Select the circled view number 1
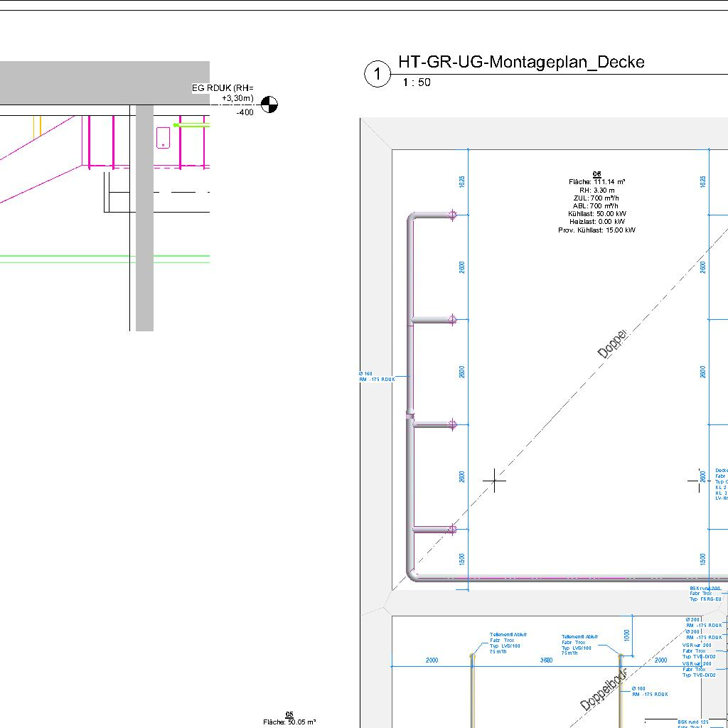Image resolution: width=728 pixels, height=728 pixels. tap(378, 74)
